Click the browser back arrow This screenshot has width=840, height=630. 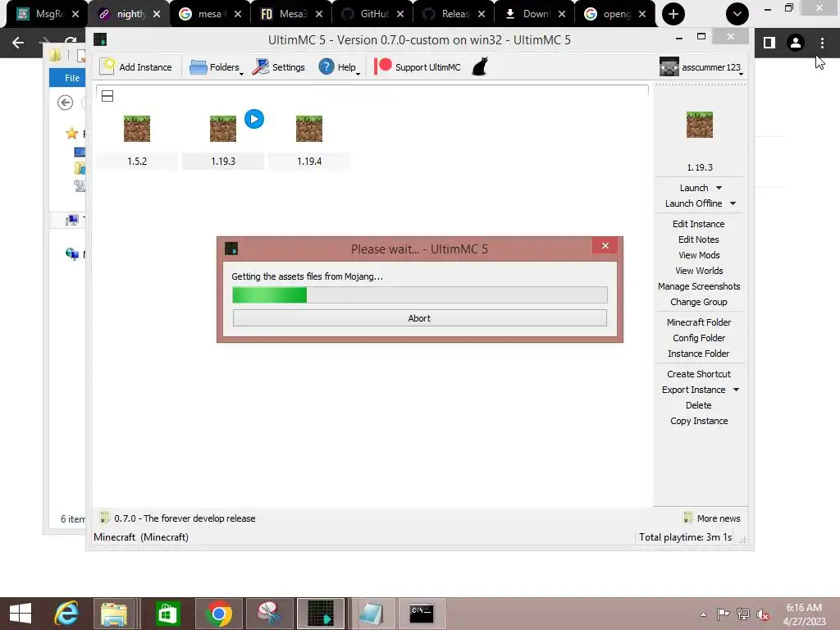(x=18, y=43)
